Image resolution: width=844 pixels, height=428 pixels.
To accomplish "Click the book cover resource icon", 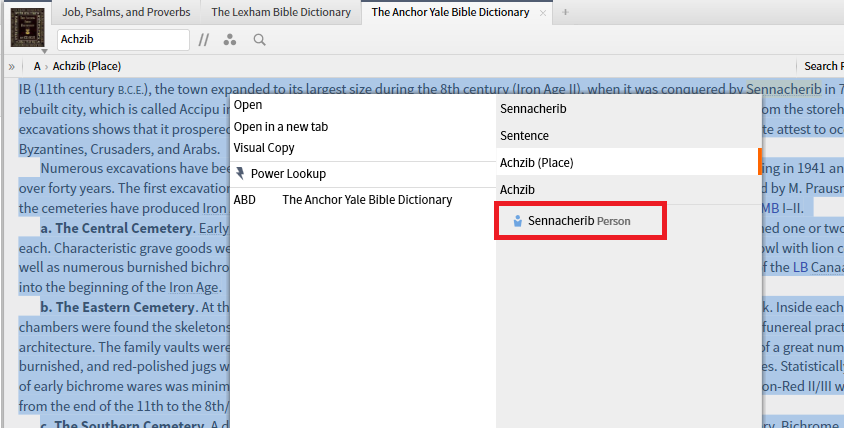I will click(x=27, y=25).
